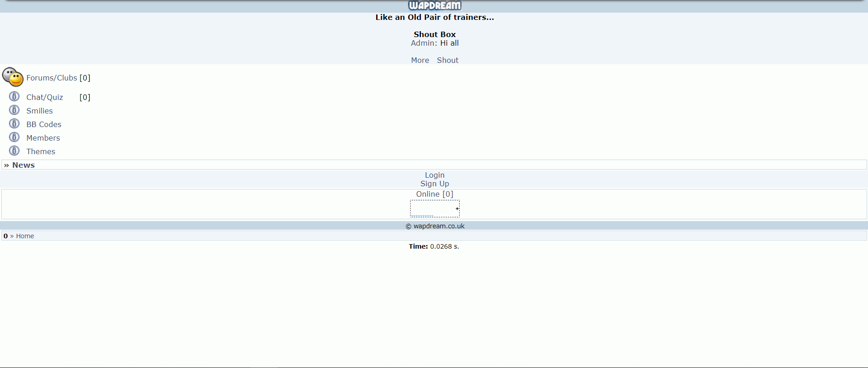Image resolution: width=868 pixels, height=368 pixels.
Task: Click the WAPDREAM logo at top
Action: (x=434, y=5)
